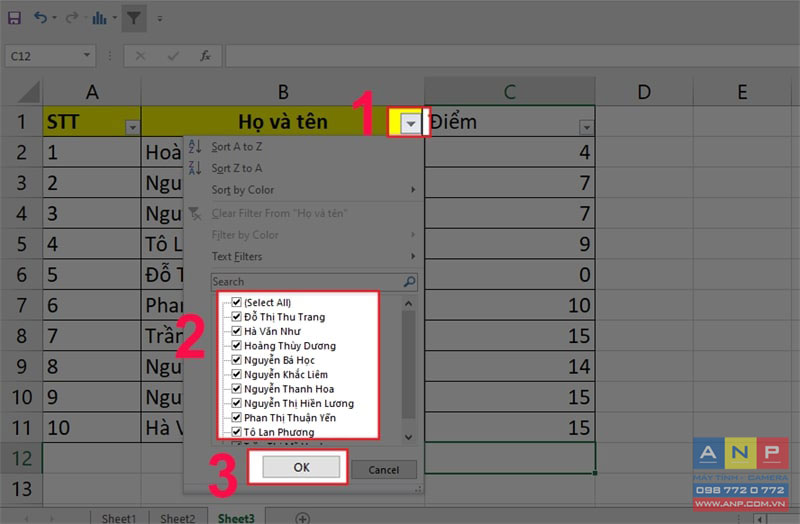Uncheck Tô Lan Phương
Screen dimensions: 800x524
click(x=236, y=432)
